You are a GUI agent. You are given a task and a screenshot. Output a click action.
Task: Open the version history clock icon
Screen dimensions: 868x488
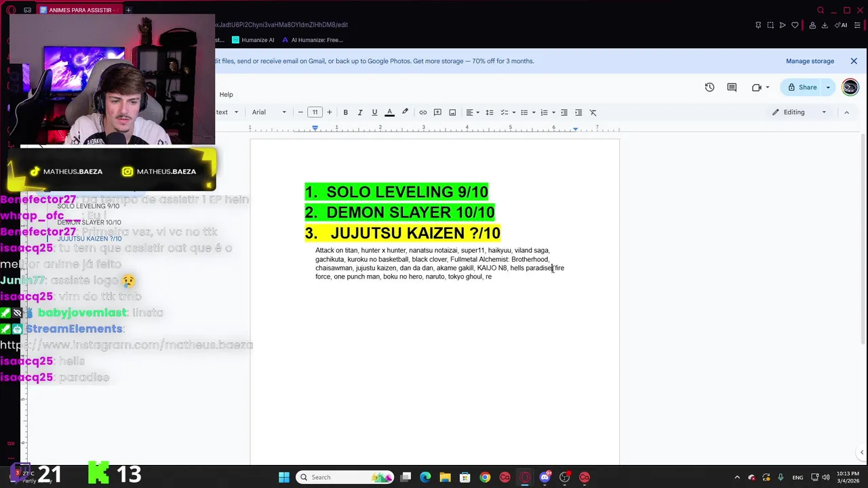[x=709, y=87]
